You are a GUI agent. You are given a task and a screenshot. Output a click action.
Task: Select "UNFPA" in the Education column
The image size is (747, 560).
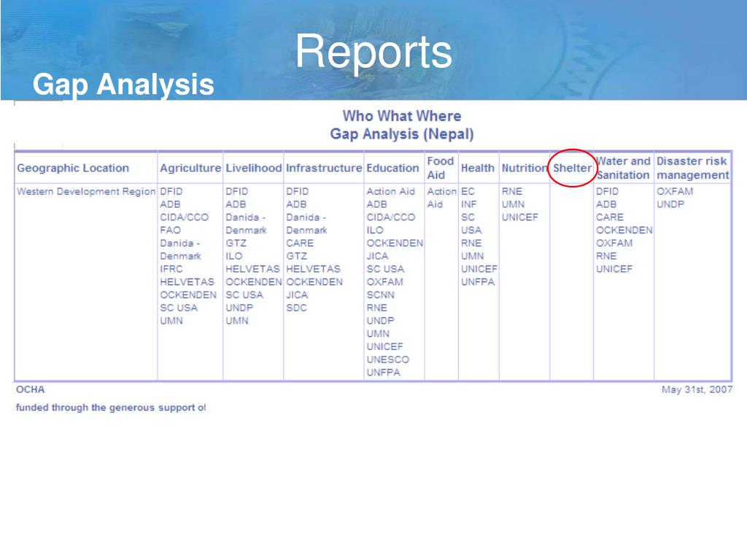click(383, 373)
